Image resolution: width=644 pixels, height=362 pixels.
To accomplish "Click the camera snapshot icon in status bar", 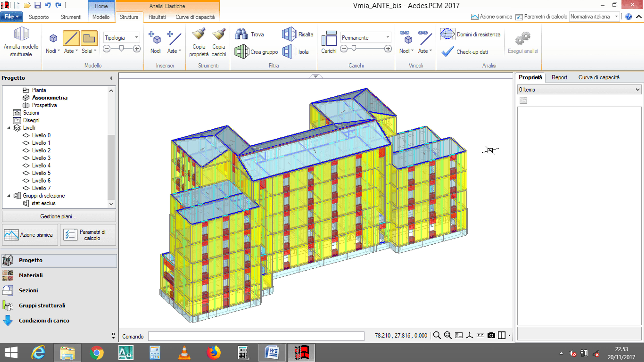I will click(x=491, y=335).
